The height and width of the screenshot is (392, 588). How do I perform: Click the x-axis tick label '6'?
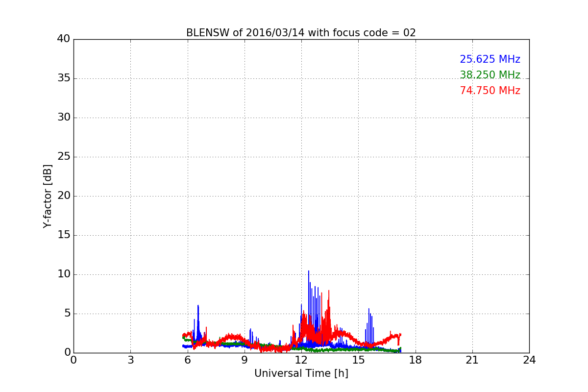[x=188, y=360]
